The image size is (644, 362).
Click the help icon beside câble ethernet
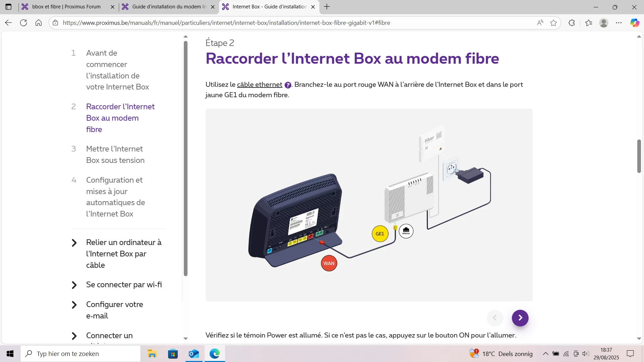point(288,85)
